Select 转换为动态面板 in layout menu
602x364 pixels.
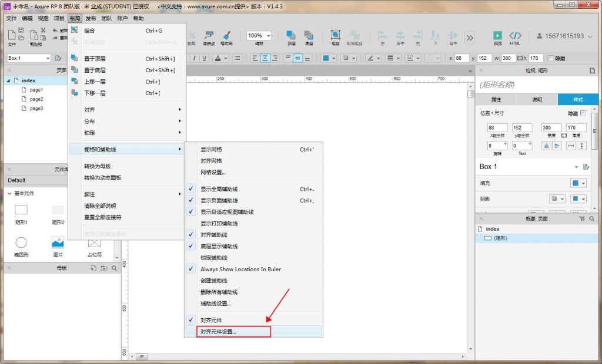(102, 177)
